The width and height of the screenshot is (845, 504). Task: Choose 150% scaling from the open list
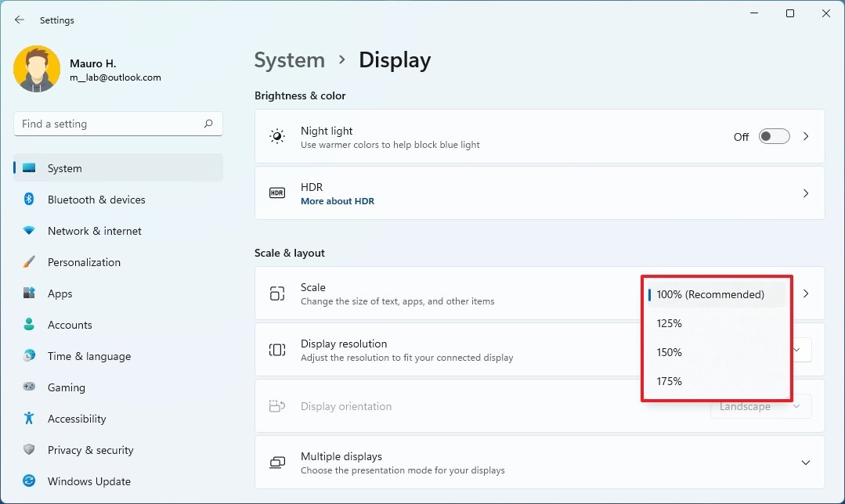[x=670, y=352]
